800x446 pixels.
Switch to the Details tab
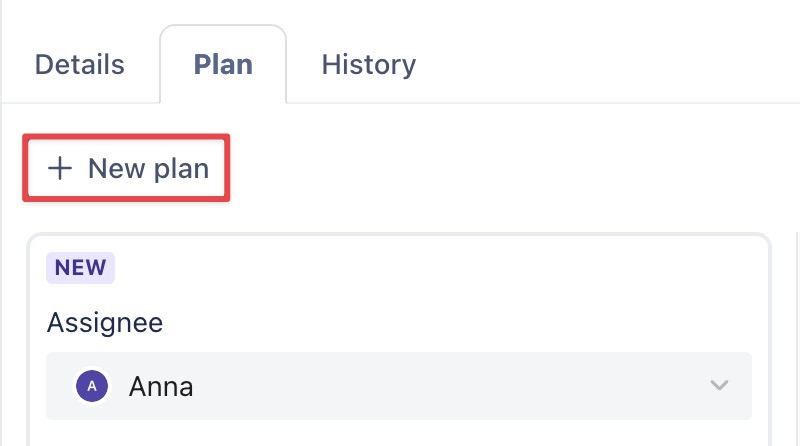point(80,65)
